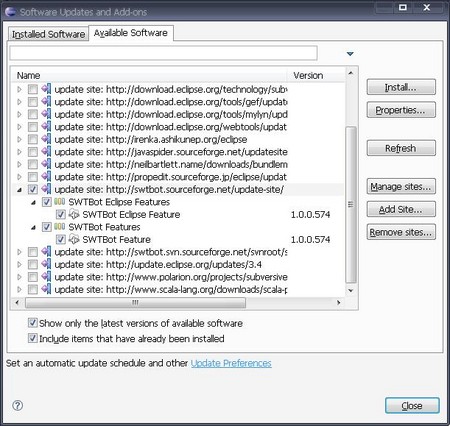Expand update.eclipse.org/updates/3.4 node

(19, 264)
